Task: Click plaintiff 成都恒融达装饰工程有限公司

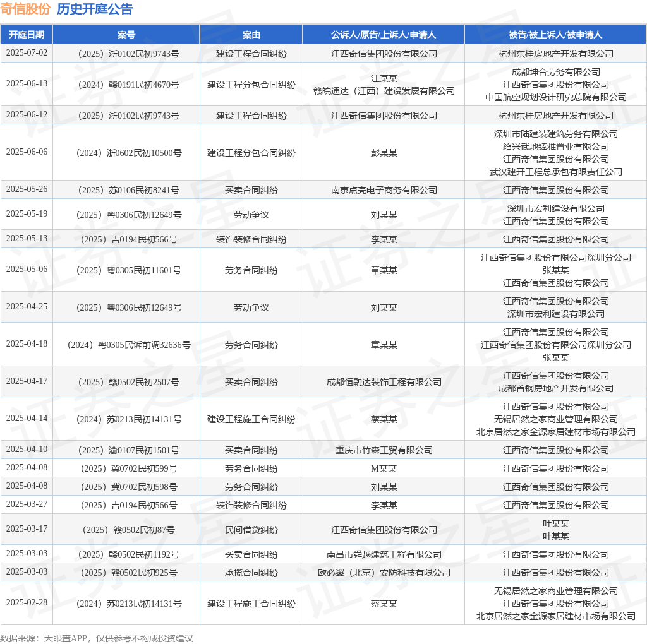Action: tap(384, 382)
